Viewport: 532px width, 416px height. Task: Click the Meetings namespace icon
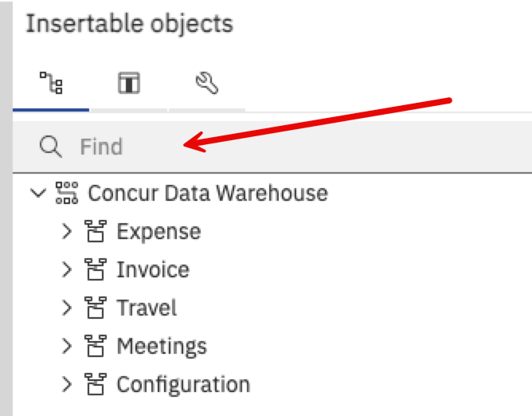coord(96,347)
